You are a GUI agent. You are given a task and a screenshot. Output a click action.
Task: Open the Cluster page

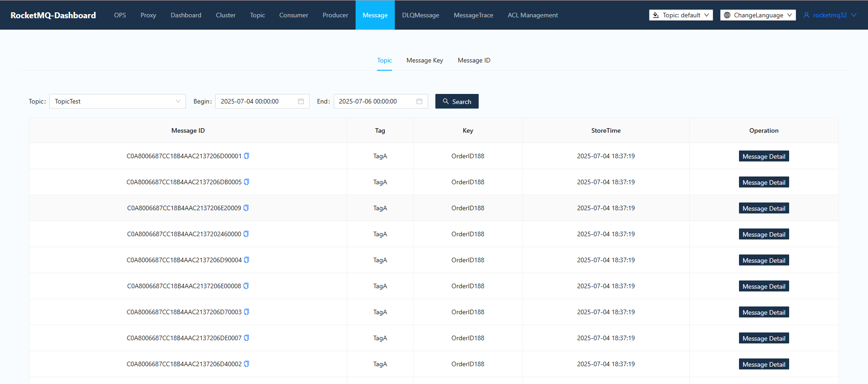226,15
